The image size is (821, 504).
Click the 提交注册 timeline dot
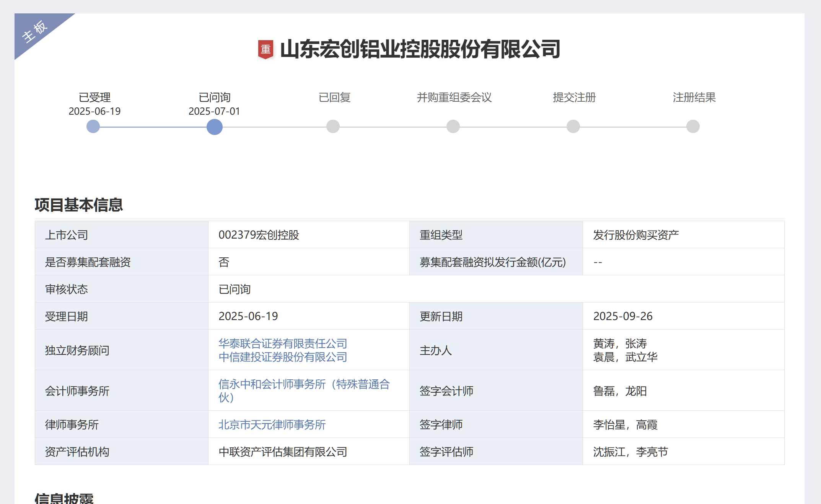(573, 127)
